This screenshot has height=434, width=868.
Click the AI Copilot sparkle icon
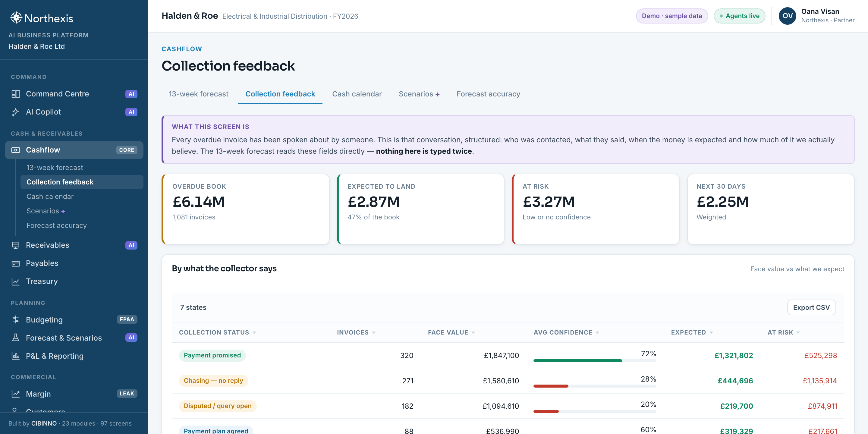pyautogui.click(x=15, y=112)
